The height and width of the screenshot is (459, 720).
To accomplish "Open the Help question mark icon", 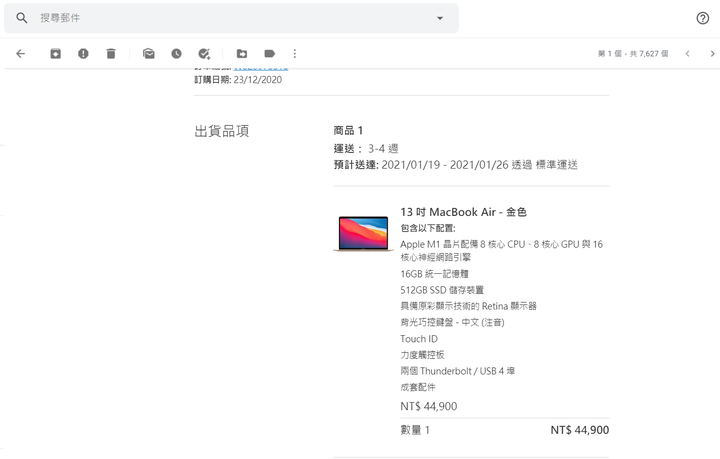I will pos(703,18).
